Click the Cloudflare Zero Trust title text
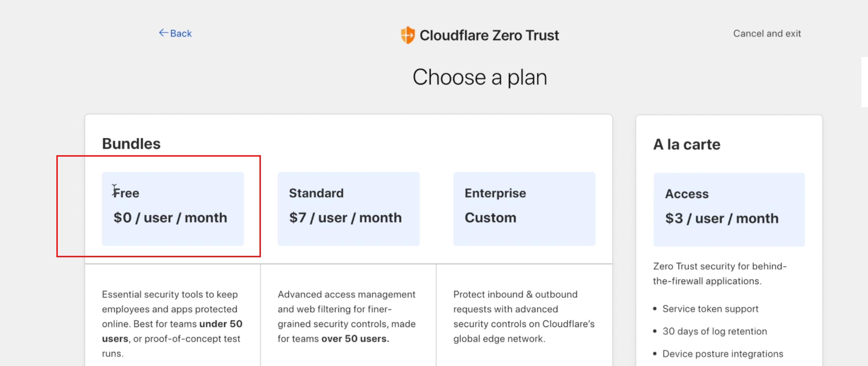The height and width of the screenshot is (366, 868). tap(489, 36)
